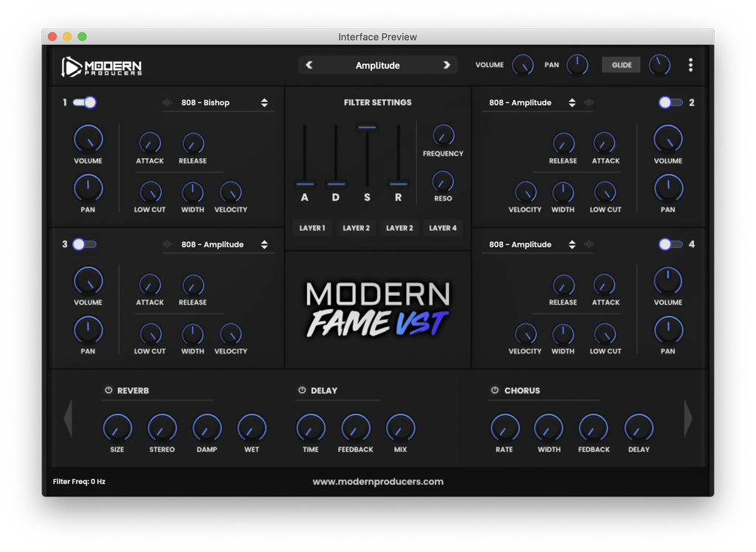
Task: Click the audition speaker icon for channel 2's sample
Action: tap(587, 103)
